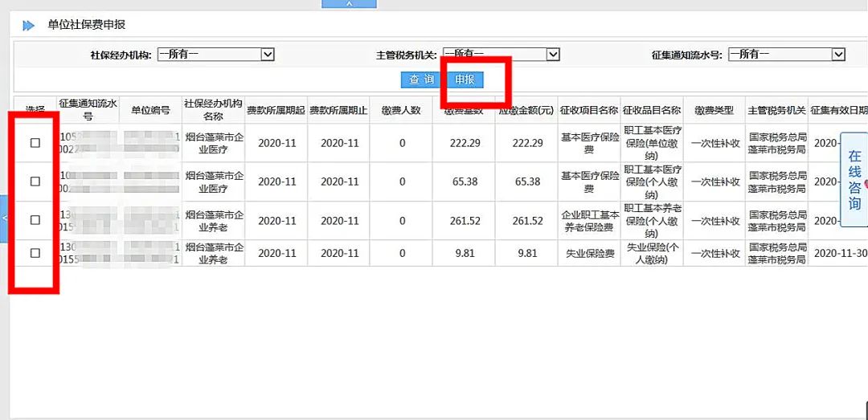Click the 缴费类型 column header
This screenshot has height=420, width=868.
click(x=714, y=110)
